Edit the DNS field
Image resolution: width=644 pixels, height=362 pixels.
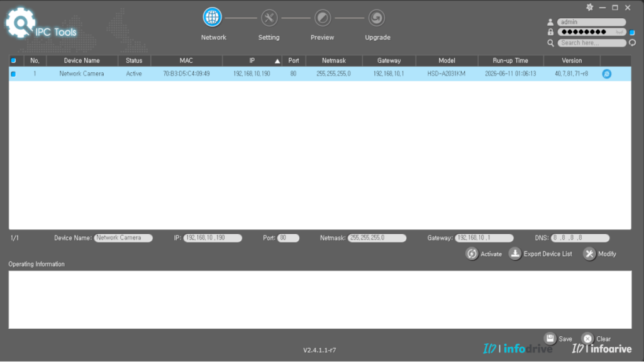pyautogui.click(x=580, y=238)
